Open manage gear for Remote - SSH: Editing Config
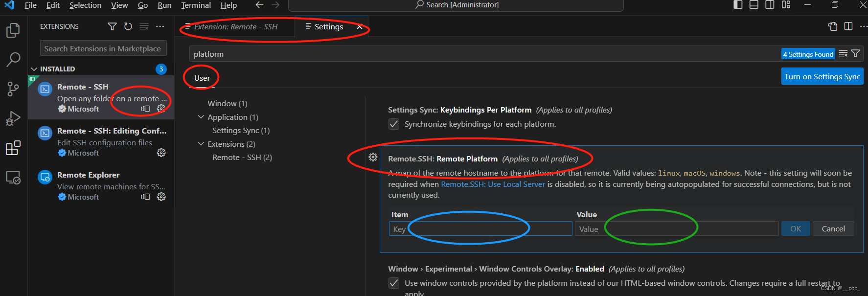This screenshot has height=296, width=868. (161, 153)
